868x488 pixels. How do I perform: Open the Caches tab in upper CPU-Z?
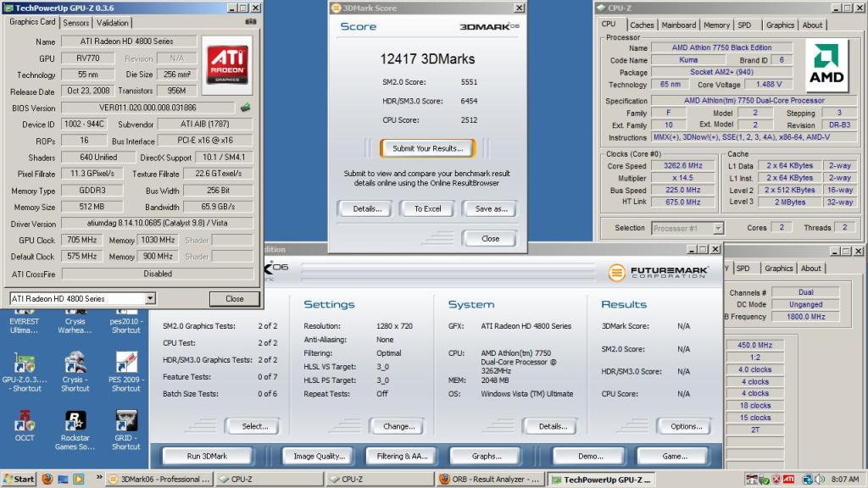(x=643, y=25)
